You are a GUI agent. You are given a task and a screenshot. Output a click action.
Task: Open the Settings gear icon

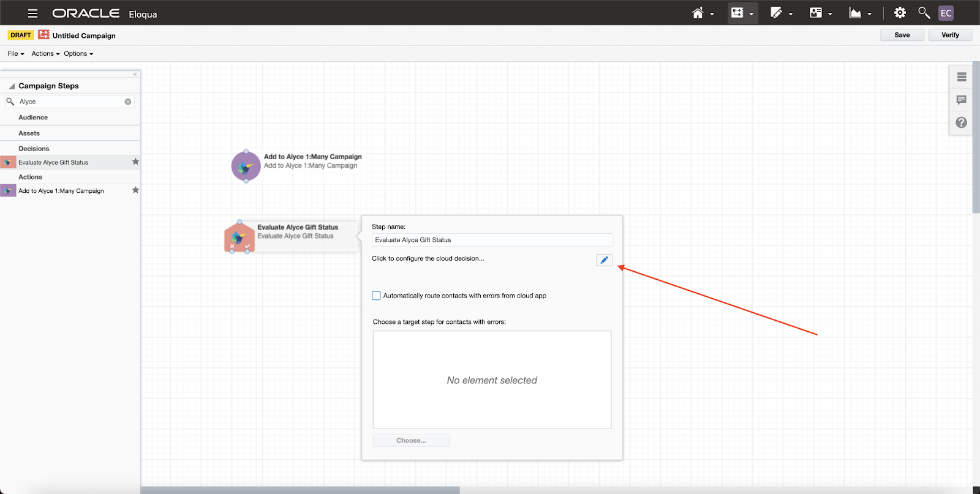(900, 12)
